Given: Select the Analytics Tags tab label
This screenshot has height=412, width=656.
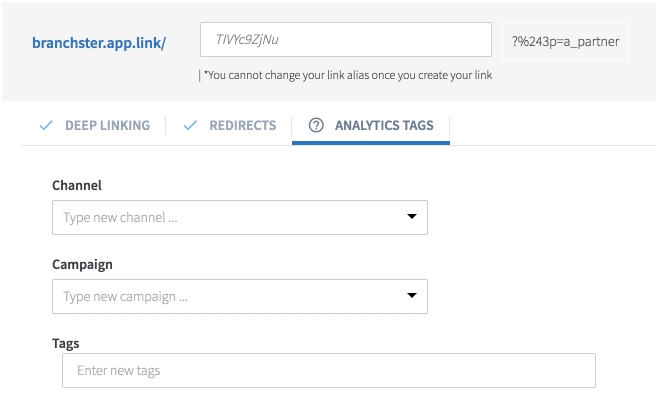Looking at the screenshot, I should click(385, 126).
